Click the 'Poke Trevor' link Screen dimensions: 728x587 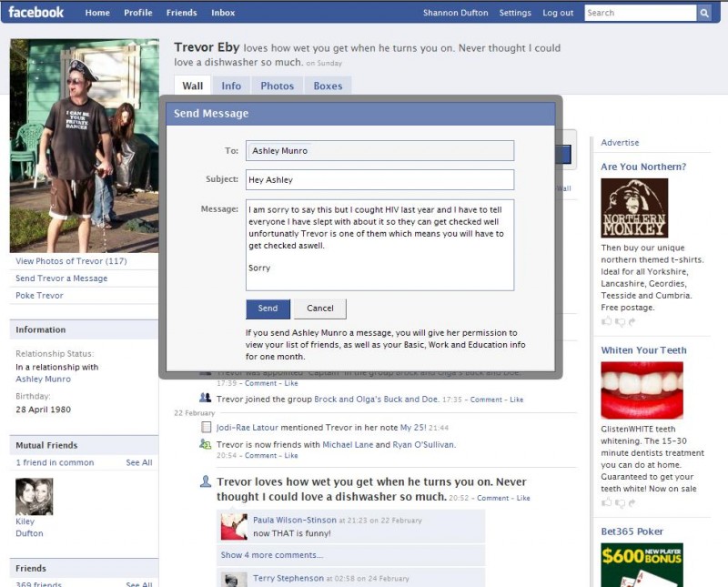tap(39, 296)
